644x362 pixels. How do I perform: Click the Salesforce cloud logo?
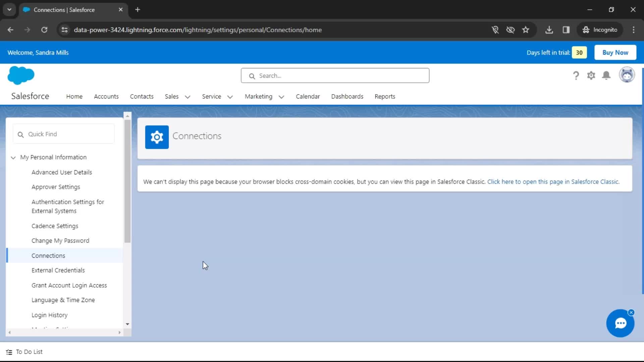coord(21,75)
